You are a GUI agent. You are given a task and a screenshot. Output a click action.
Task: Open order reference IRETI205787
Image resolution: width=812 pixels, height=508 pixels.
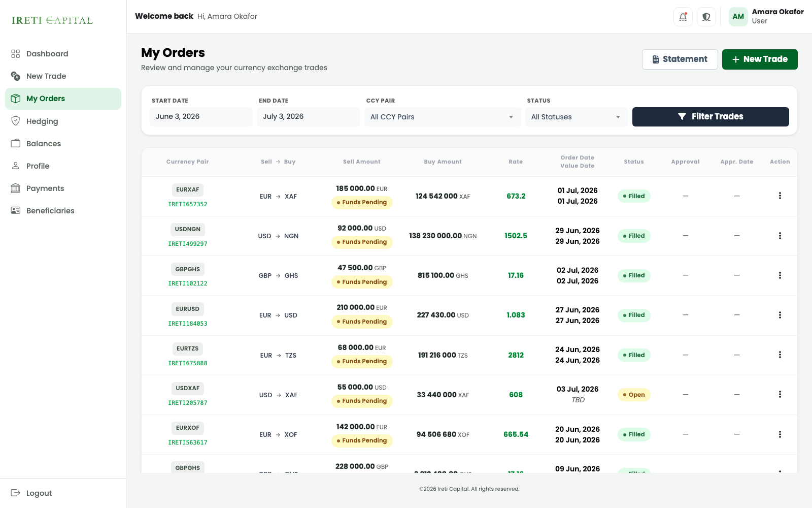coord(188,403)
